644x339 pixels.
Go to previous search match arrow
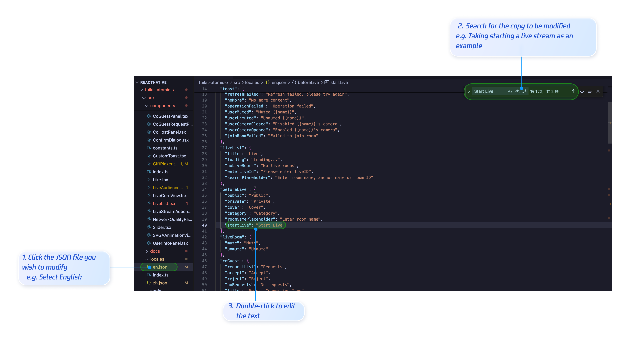tap(574, 91)
